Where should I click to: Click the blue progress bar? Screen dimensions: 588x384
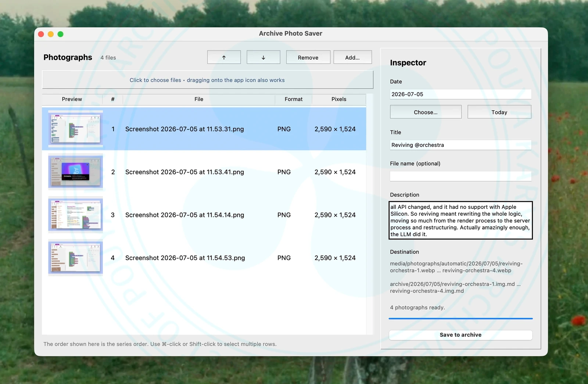[x=460, y=319]
